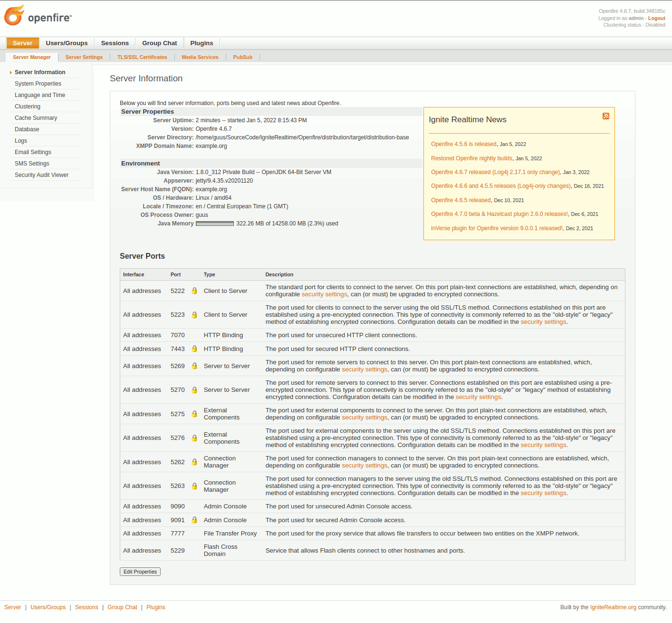Screen dimensions: 672x623
Task: Click the security settings link in port 5275 row
Action: (x=365, y=418)
